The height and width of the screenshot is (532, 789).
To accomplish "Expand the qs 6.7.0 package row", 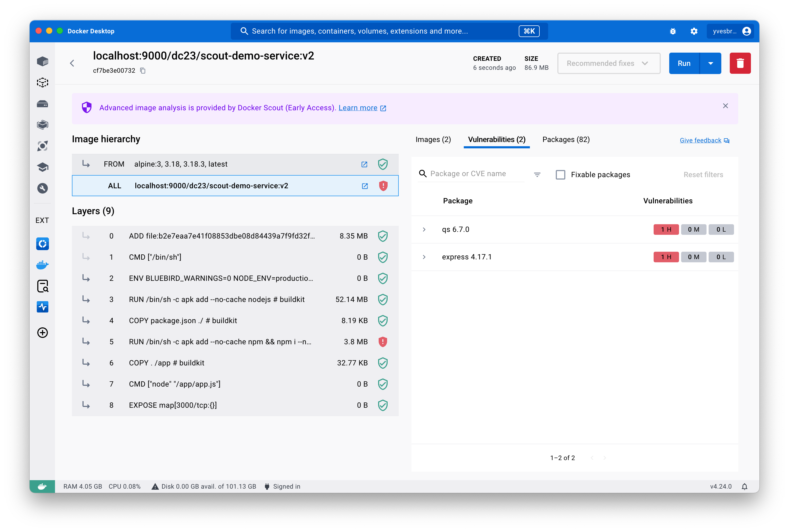I will 424,229.
